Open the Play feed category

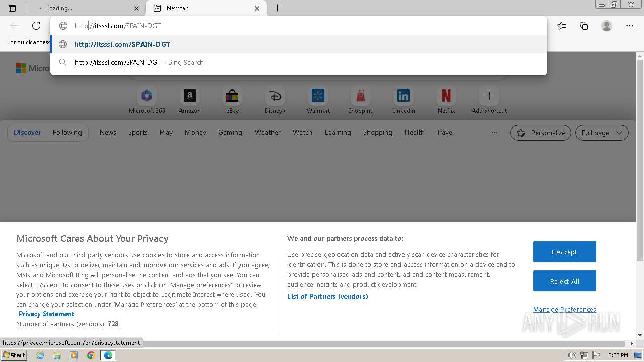tap(166, 132)
